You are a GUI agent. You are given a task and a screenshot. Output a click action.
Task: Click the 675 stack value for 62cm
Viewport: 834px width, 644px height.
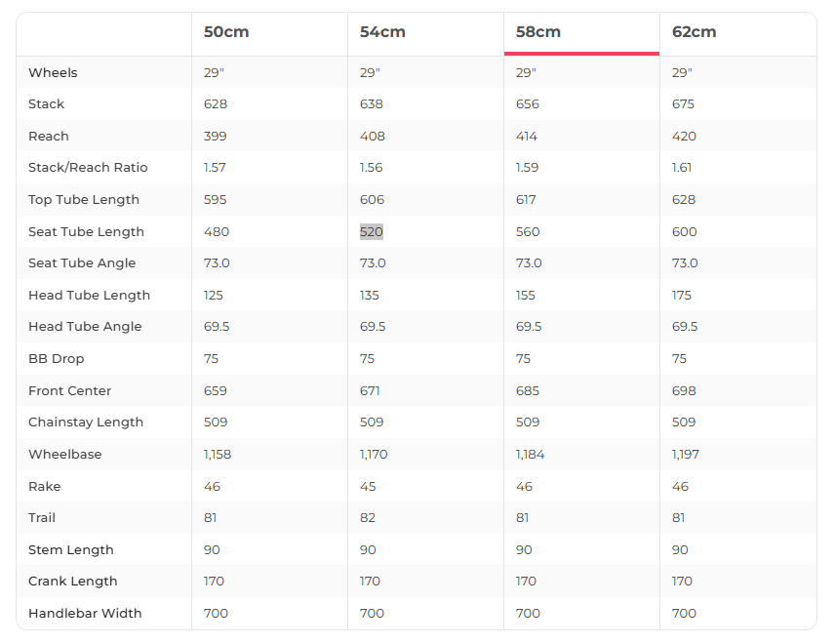pyautogui.click(x=684, y=104)
